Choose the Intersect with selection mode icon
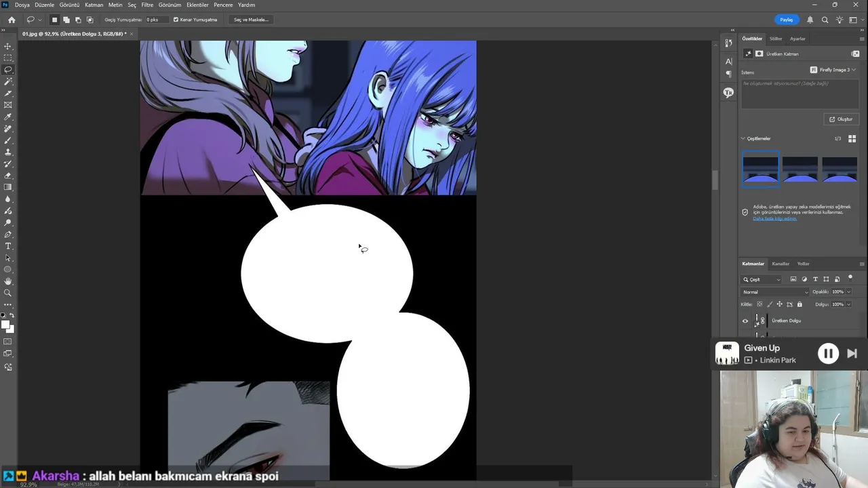 [x=90, y=20]
